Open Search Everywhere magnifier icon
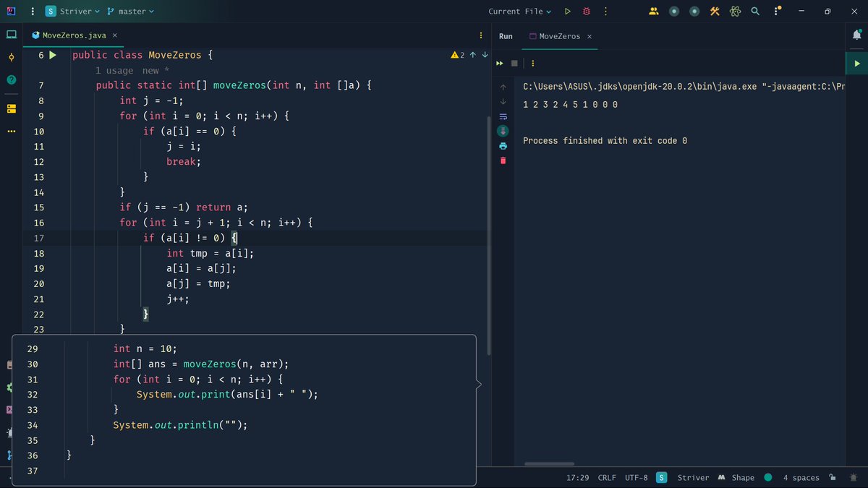The height and width of the screenshot is (488, 868). pyautogui.click(x=755, y=12)
